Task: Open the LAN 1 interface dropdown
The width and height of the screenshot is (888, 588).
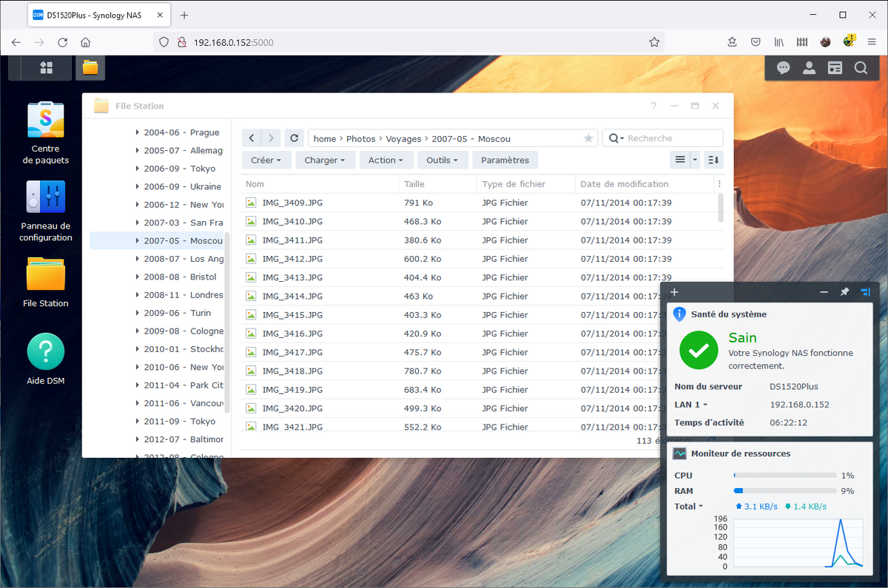Action: [x=690, y=405]
